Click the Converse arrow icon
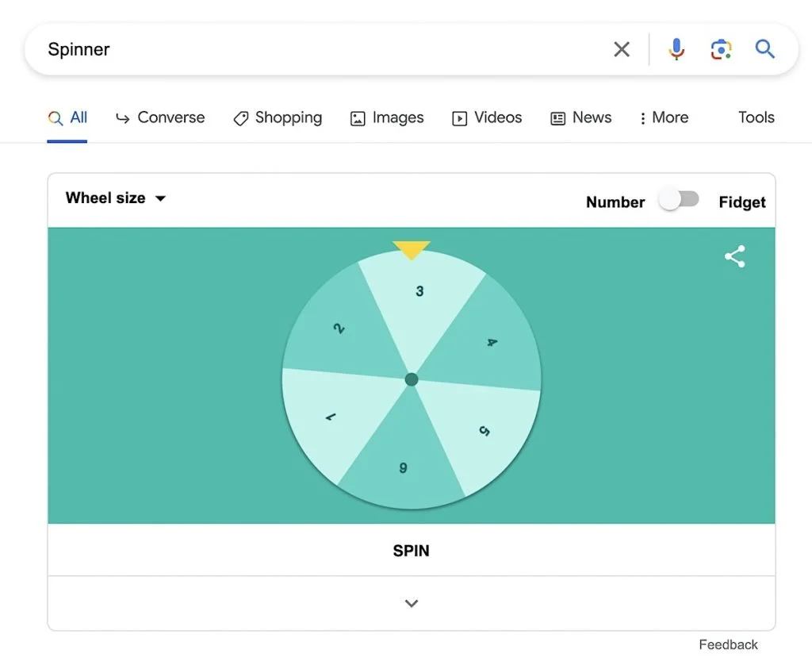 [123, 117]
